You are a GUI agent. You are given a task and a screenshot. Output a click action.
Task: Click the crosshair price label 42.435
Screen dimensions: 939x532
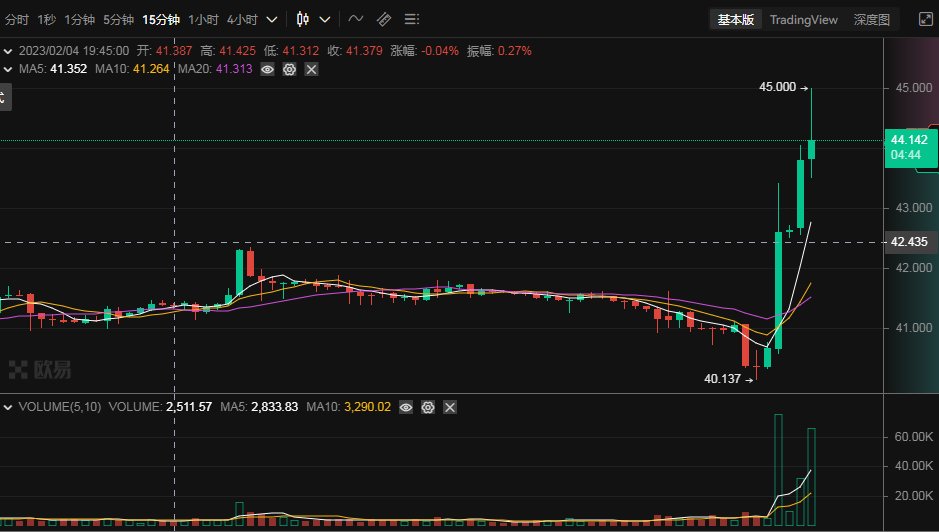point(908,242)
